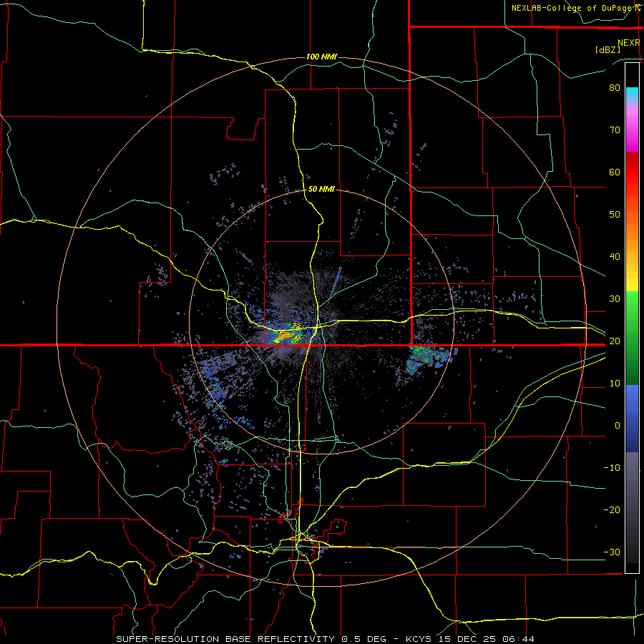This screenshot has width=644, height=644.
Task: Click the strong red echo west of the radar
Action: 286,335
